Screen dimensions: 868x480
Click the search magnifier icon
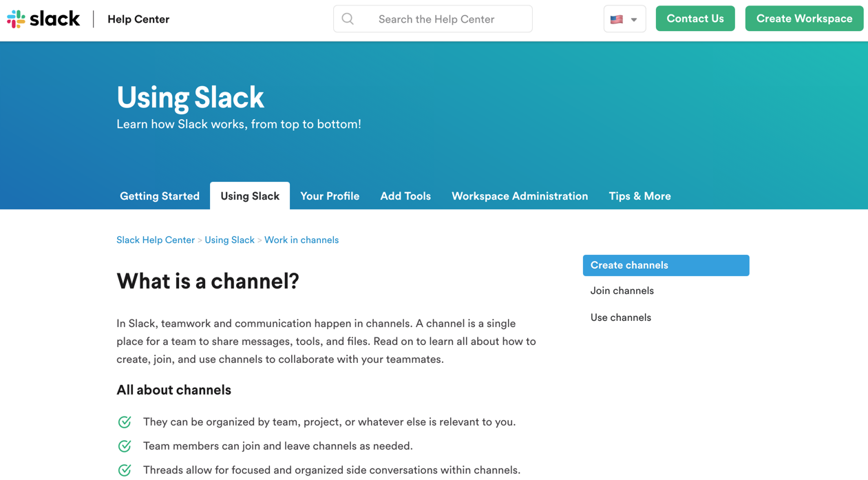click(x=348, y=19)
